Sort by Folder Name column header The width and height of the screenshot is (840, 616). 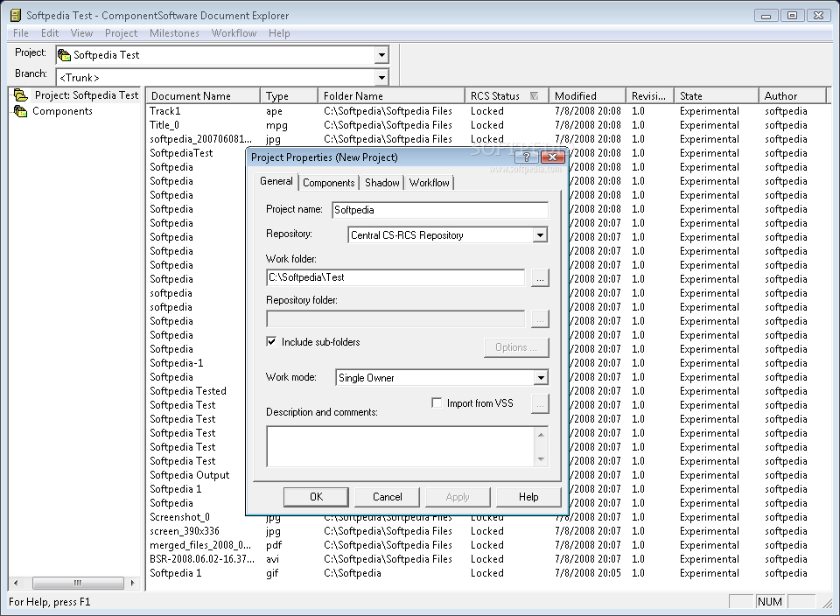coord(392,96)
